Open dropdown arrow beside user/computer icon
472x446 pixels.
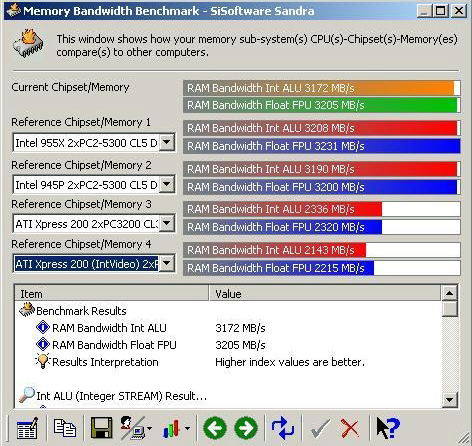tap(149, 428)
